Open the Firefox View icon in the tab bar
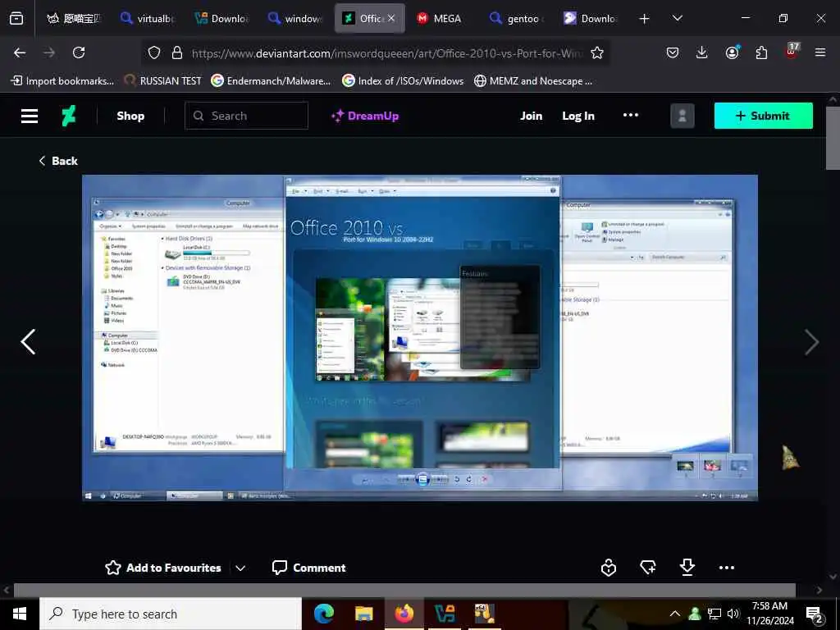Screen dimensions: 840x630 pos(16,18)
